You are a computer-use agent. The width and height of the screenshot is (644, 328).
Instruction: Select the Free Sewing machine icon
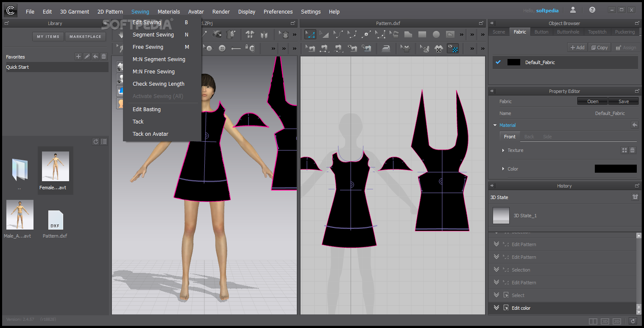[339, 48]
